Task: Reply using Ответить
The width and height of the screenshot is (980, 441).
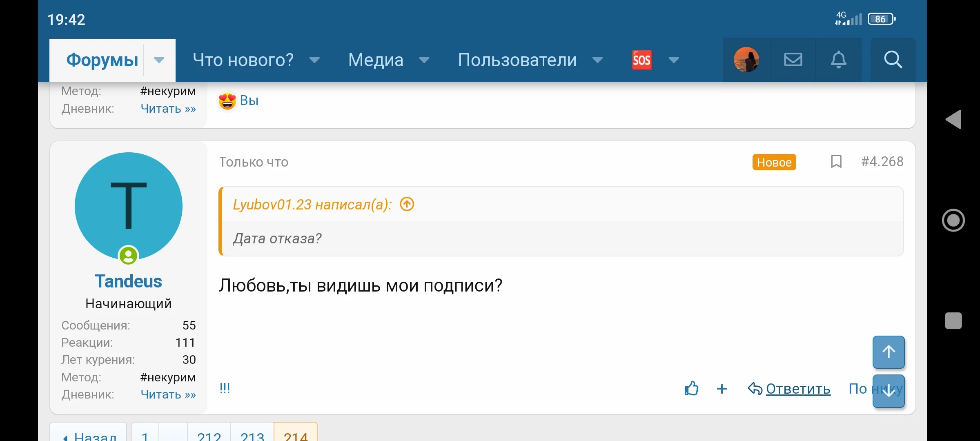Action: [x=797, y=389]
